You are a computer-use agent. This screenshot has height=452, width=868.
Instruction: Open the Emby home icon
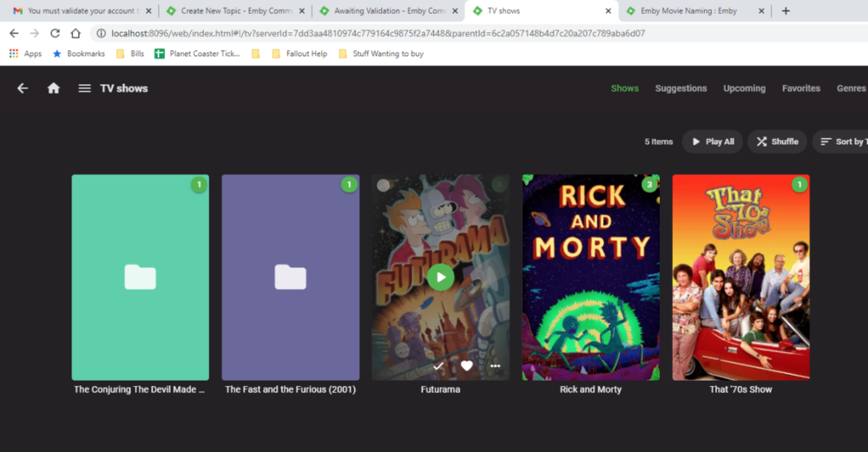tap(54, 88)
